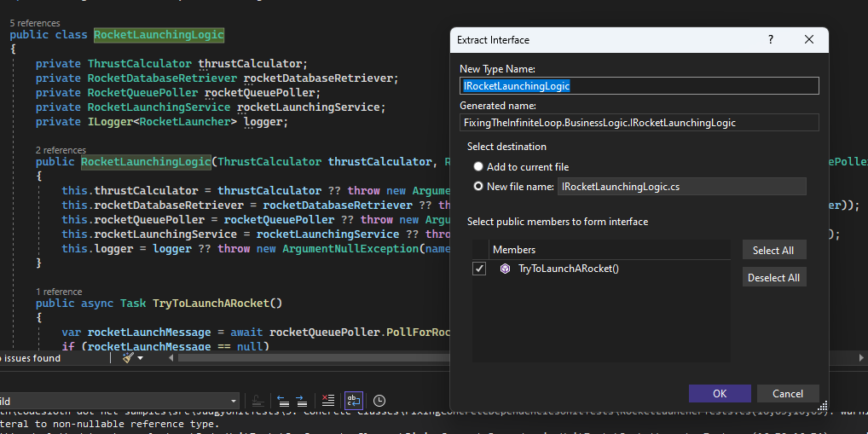
Task: Uncheck the TryToLaunchARocket() member checkbox
Action: tap(479, 269)
